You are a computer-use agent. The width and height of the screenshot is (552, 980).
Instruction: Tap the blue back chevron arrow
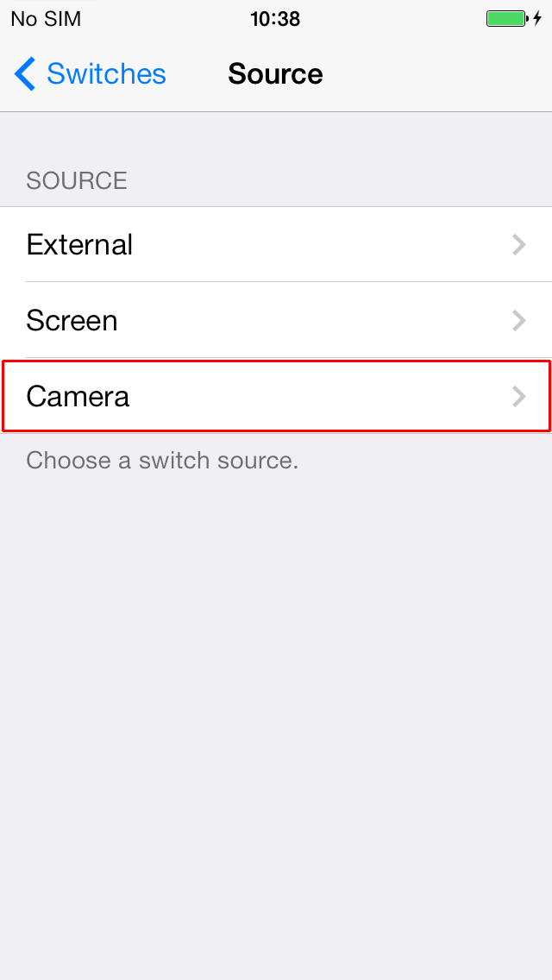pyautogui.click(x=25, y=73)
